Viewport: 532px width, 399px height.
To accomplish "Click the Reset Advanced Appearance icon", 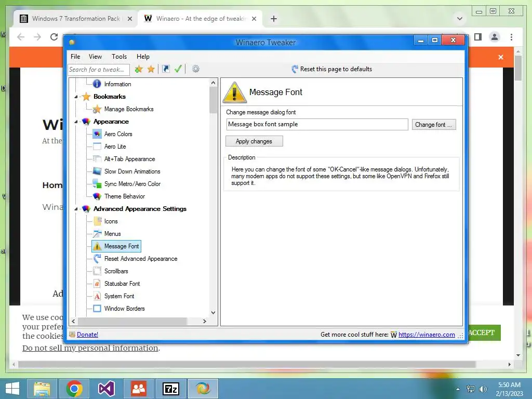I will [97, 259].
